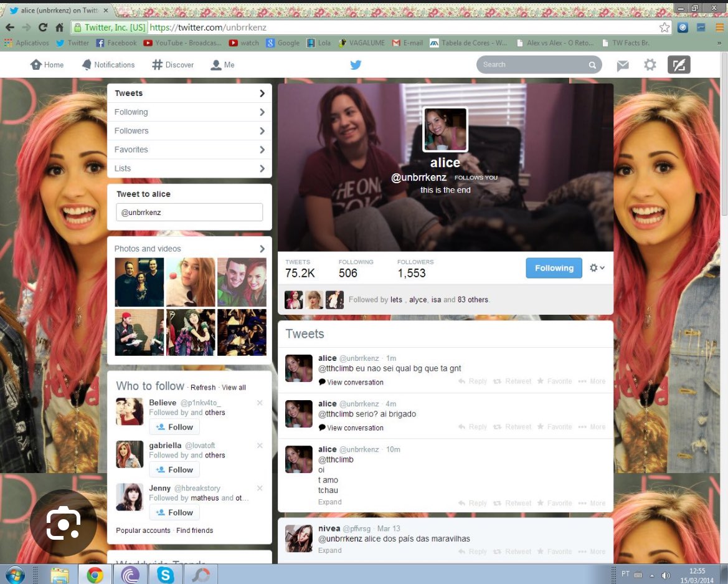The height and width of the screenshot is (584, 728).
Task: Refresh the Who to follow suggestions
Action: [x=203, y=387]
